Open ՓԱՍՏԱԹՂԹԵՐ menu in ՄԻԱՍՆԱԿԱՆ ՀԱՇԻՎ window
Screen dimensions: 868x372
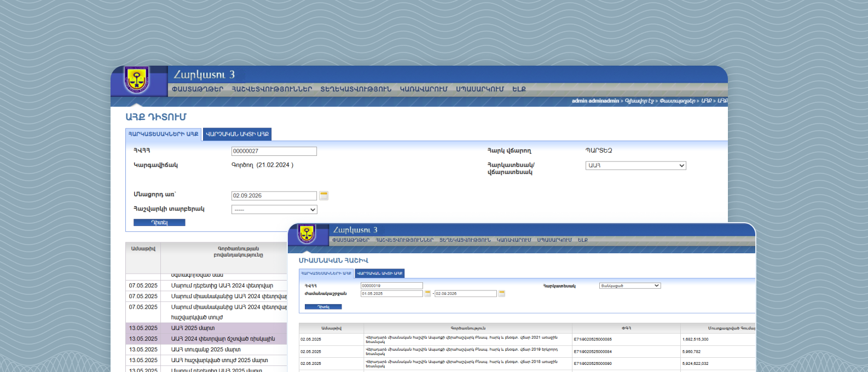351,240
